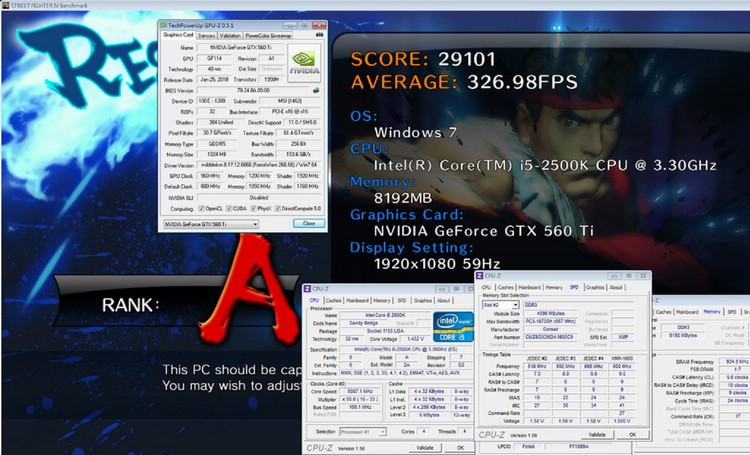Close GPU-Z using the Close button
This screenshot has width=750, height=455.
[x=309, y=223]
